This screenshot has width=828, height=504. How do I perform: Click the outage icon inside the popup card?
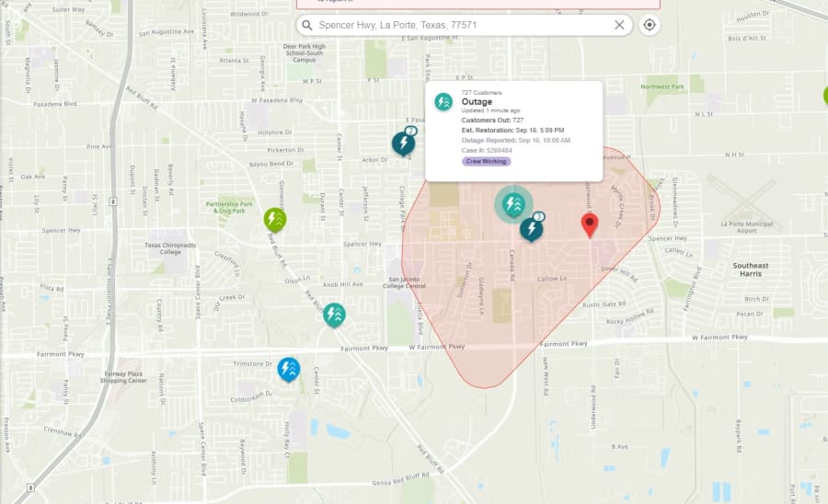tap(443, 102)
